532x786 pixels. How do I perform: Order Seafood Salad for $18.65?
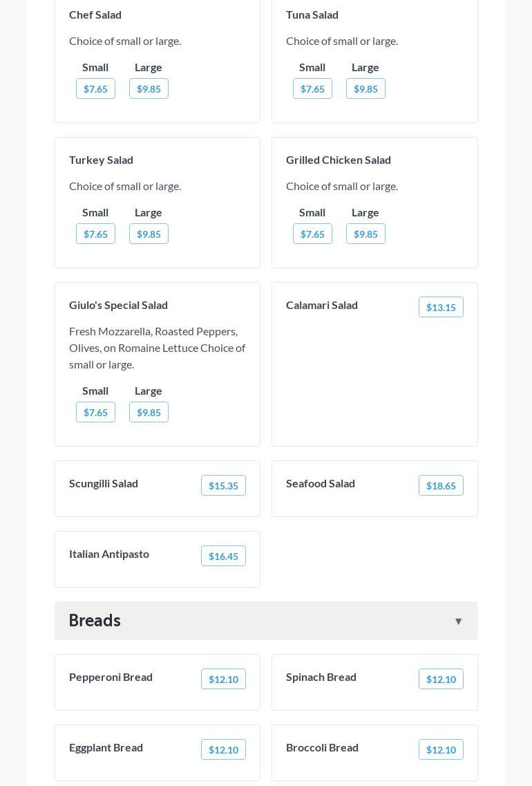(x=441, y=486)
